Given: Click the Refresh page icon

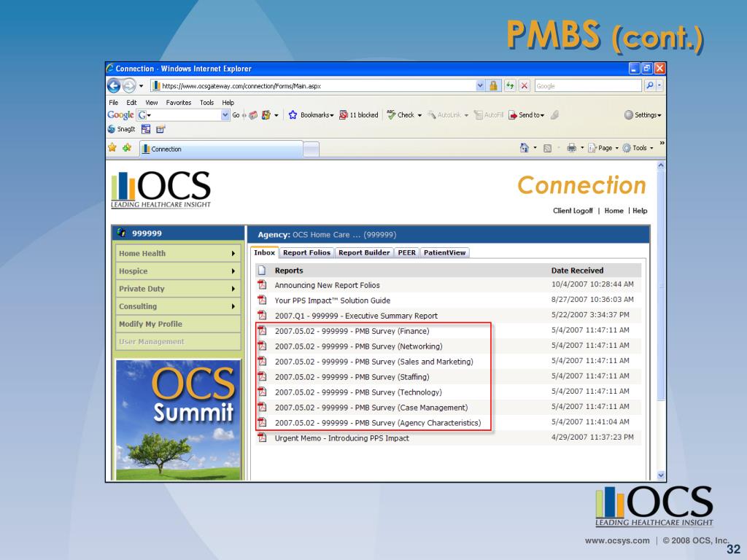Looking at the screenshot, I should (510, 86).
